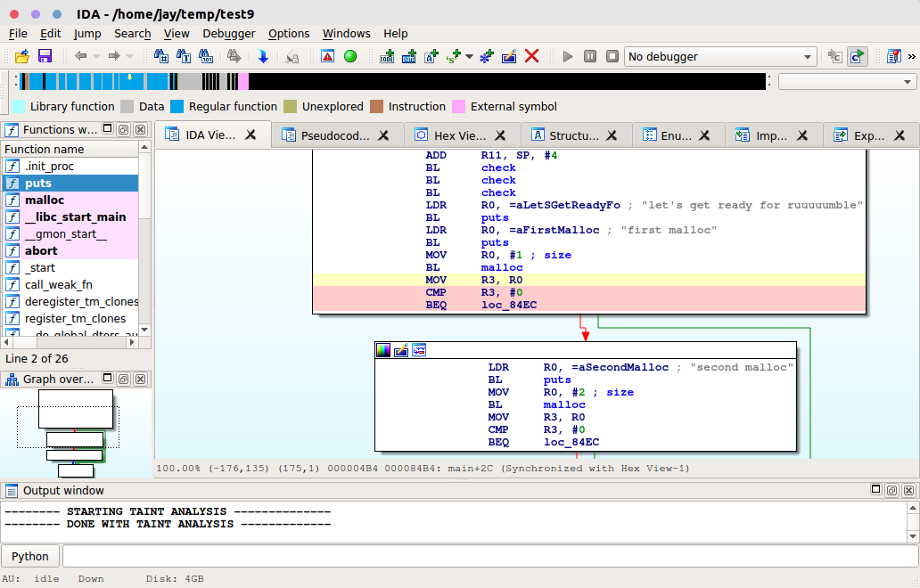This screenshot has width=920, height=588.
Task: Float the Functions window panel
Action: click(123, 129)
